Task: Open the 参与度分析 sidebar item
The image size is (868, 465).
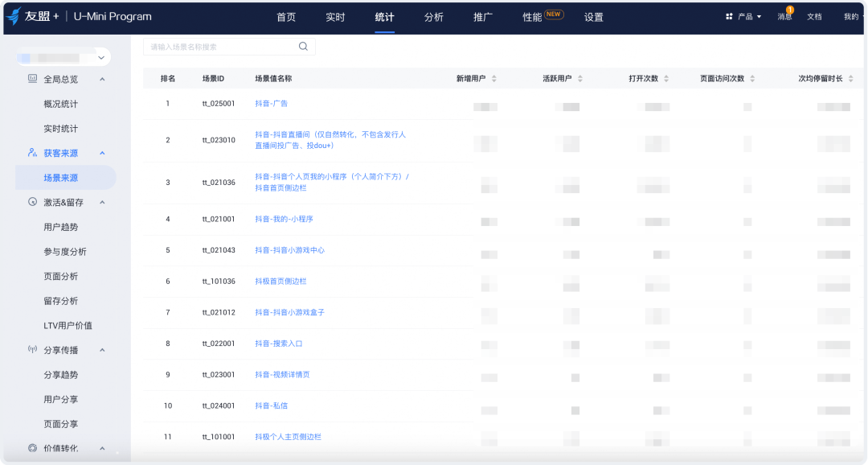Action: pos(65,252)
